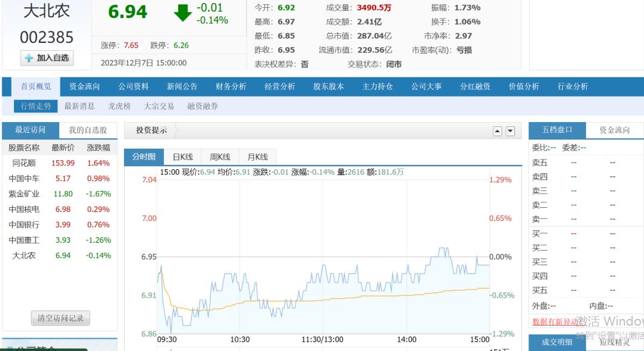Click the plus icon to add 大北农 to watchlist

29,59
